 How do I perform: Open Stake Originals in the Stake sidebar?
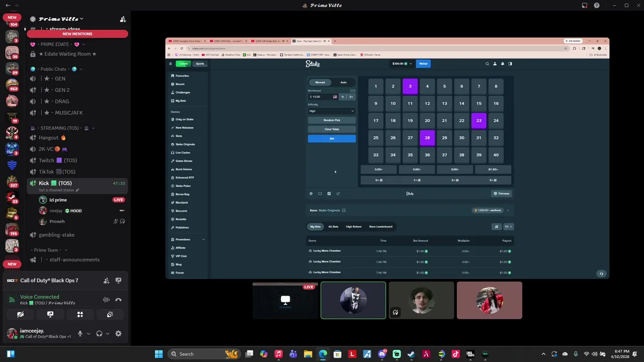184,144
